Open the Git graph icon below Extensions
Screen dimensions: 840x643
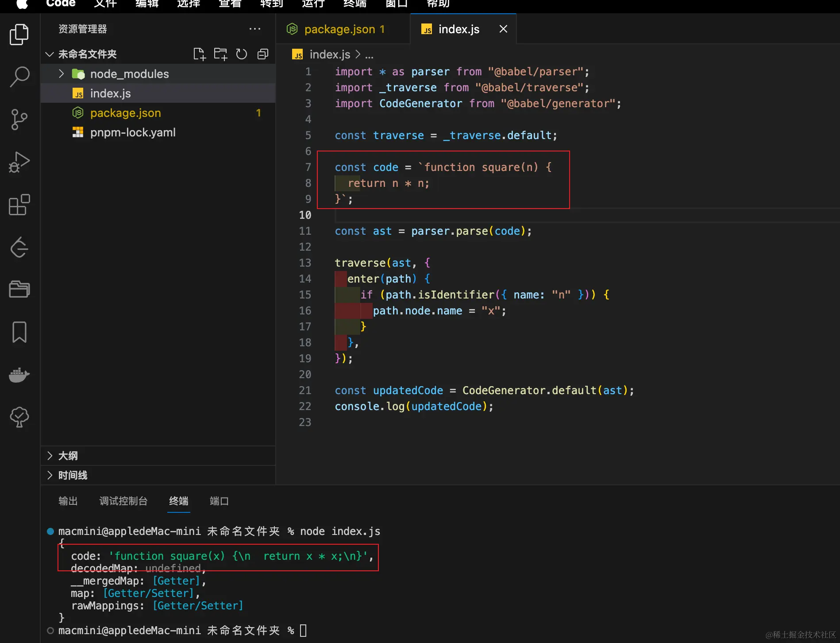coord(19,247)
